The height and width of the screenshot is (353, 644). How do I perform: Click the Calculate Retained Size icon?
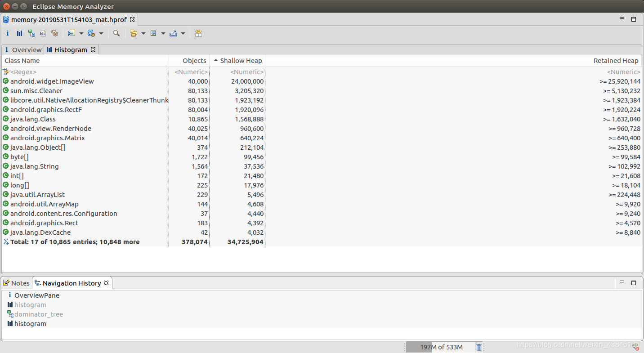click(x=153, y=33)
